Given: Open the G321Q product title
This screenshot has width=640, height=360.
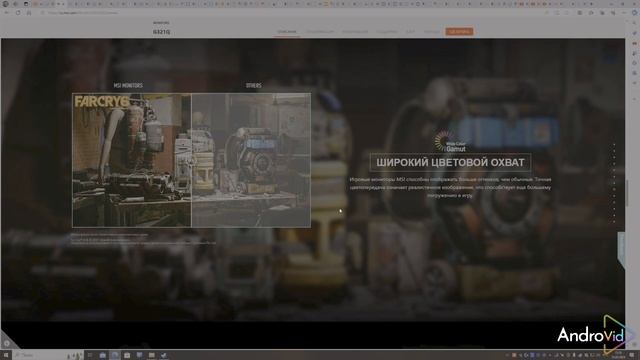Looking at the screenshot, I should point(162,32).
